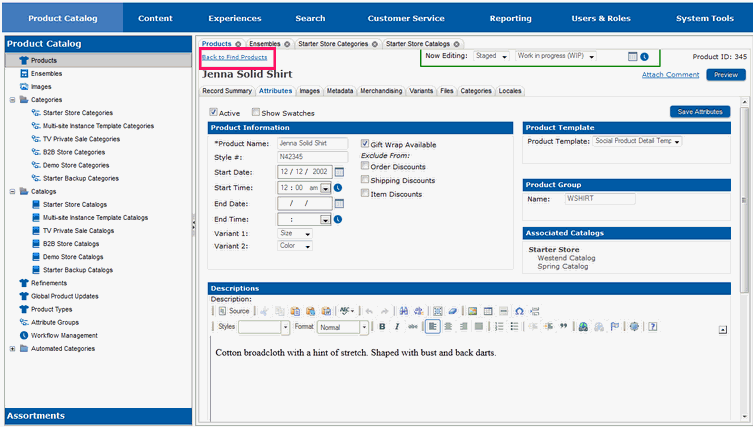Check Exclude From Item Discounts
The width and height of the screenshot is (753, 427).
[x=364, y=193]
